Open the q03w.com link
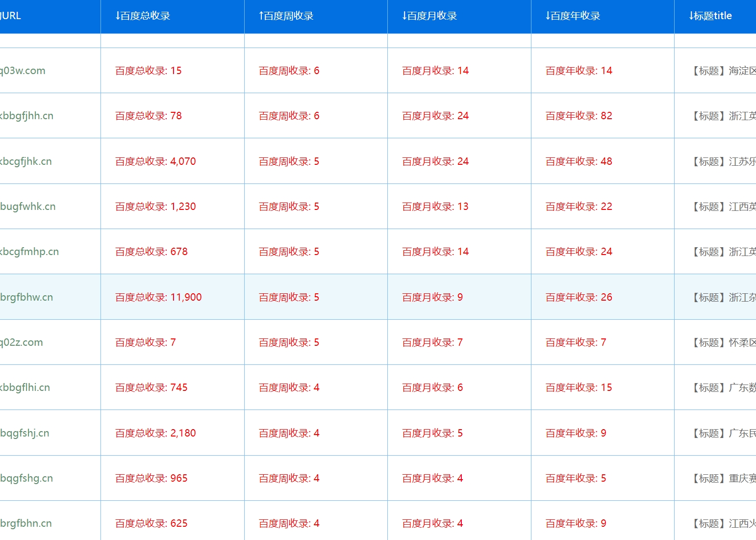 [x=23, y=71]
